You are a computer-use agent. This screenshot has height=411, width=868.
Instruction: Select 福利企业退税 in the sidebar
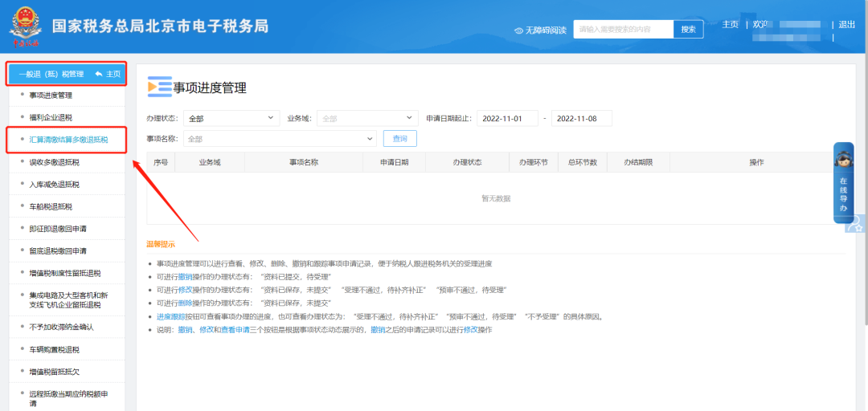[x=51, y=118]
